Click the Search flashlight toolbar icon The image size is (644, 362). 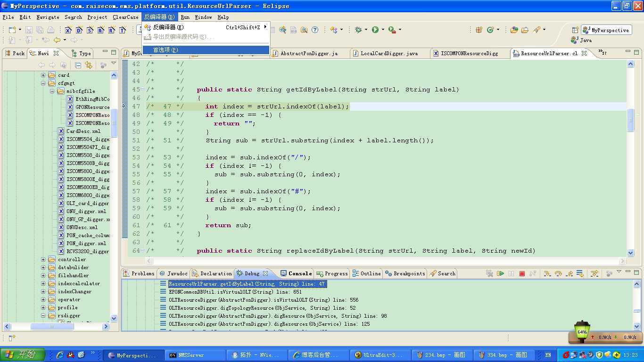[537, 30]
